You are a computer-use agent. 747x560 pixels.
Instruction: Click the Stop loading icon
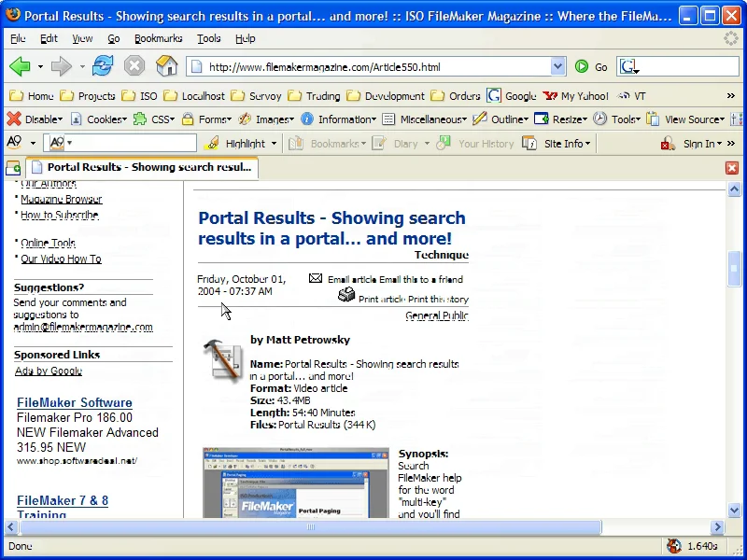(x=134, y=66)
